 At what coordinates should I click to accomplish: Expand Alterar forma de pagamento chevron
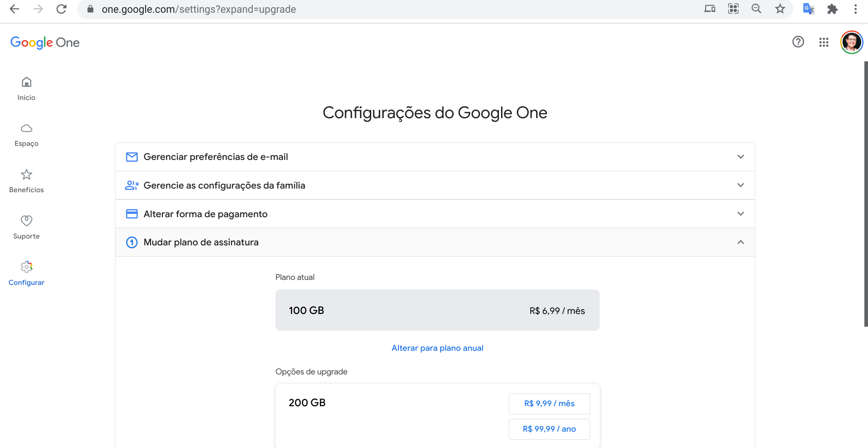741,214
